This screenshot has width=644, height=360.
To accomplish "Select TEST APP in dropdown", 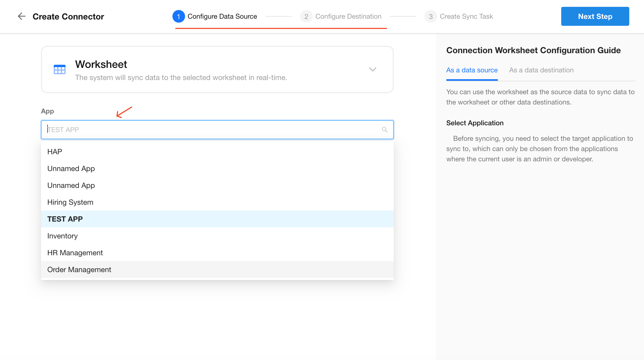I will pyautogui.click(x=65, y=219).
